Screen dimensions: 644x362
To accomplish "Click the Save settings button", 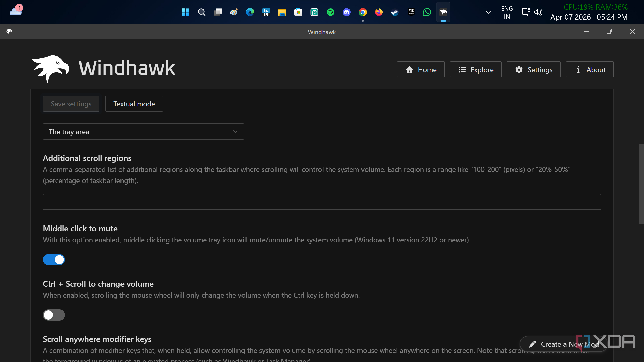I will (71, 104).
